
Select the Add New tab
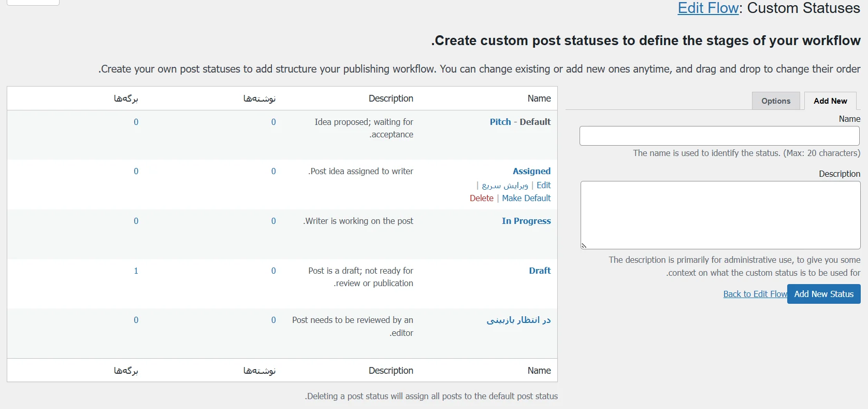point(830,101)
